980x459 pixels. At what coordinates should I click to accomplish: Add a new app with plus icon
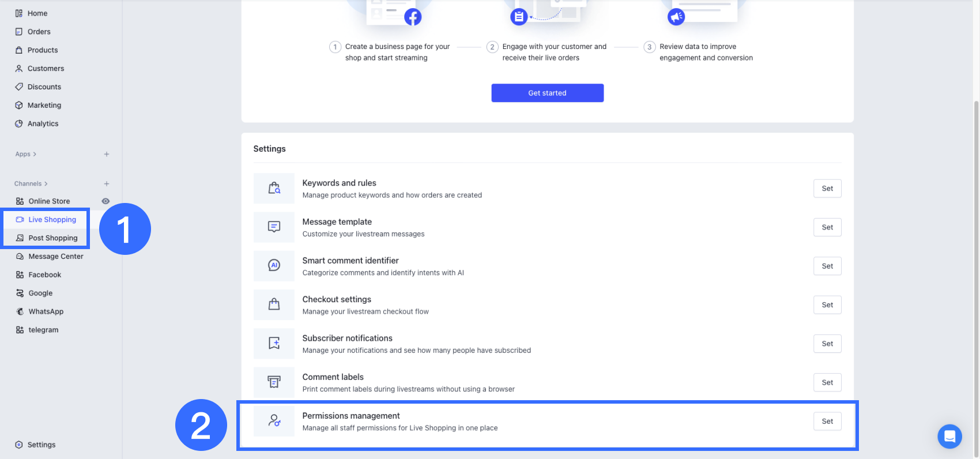pyautogui.click(x=107, y=155)
